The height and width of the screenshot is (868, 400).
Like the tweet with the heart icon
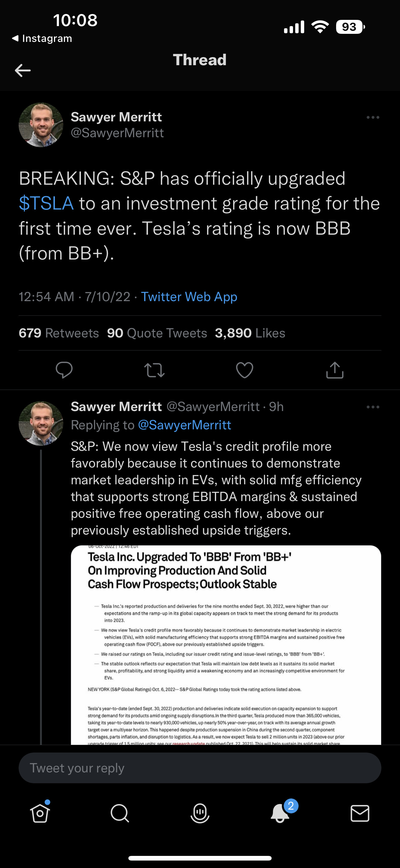[244, 370]
